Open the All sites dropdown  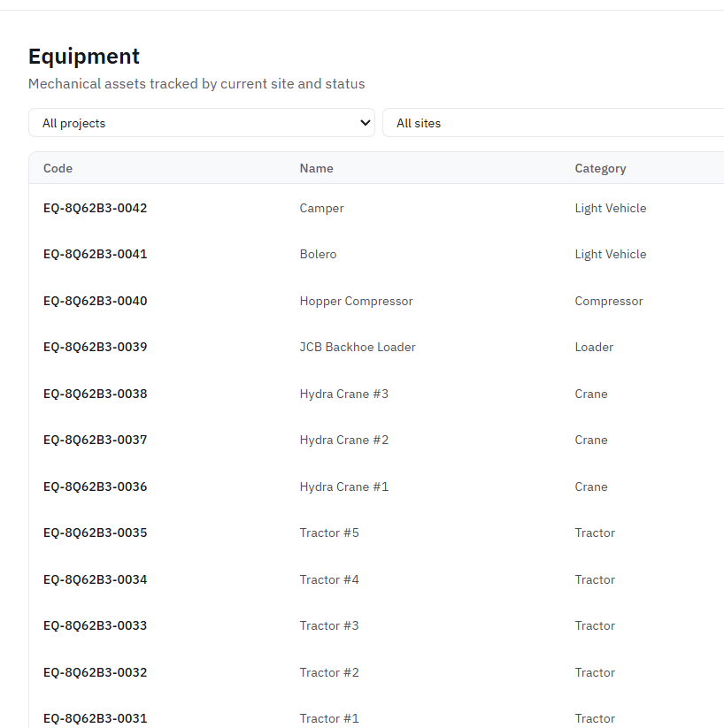pyautogui.click(x=553, y=123)
